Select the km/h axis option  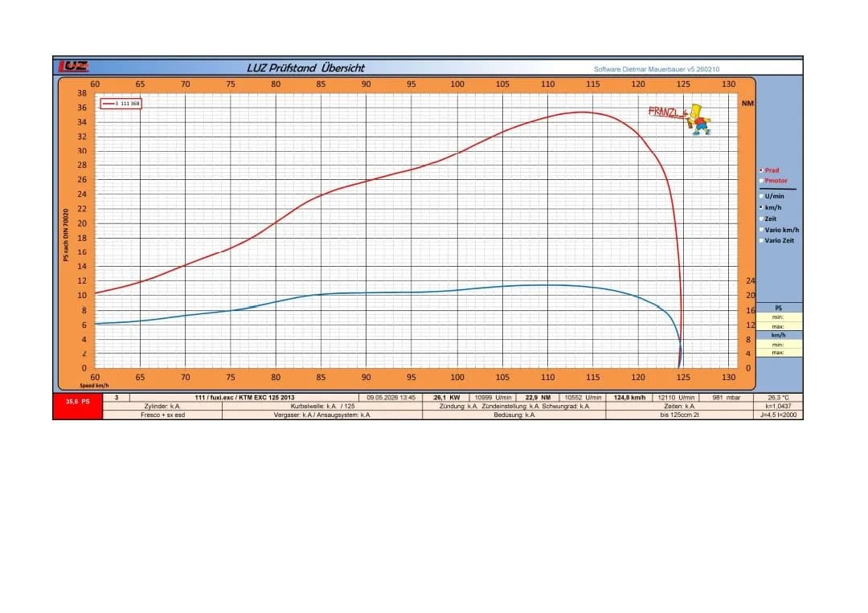771,207
